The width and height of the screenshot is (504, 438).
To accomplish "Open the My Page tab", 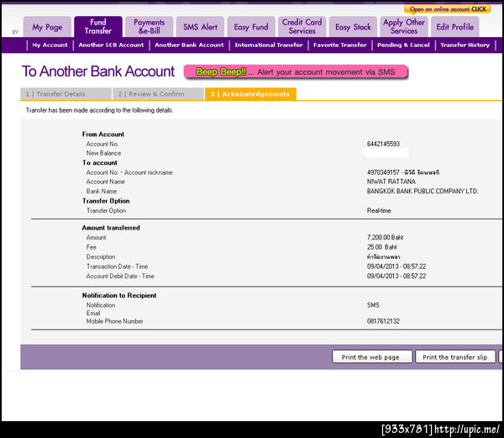I will [47, 27].
